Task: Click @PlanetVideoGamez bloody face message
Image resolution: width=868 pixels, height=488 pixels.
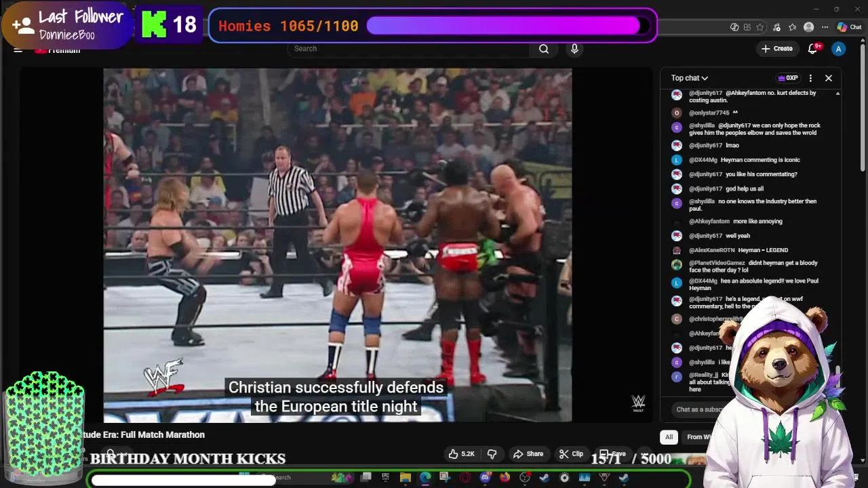Action: tap(753, 266)
